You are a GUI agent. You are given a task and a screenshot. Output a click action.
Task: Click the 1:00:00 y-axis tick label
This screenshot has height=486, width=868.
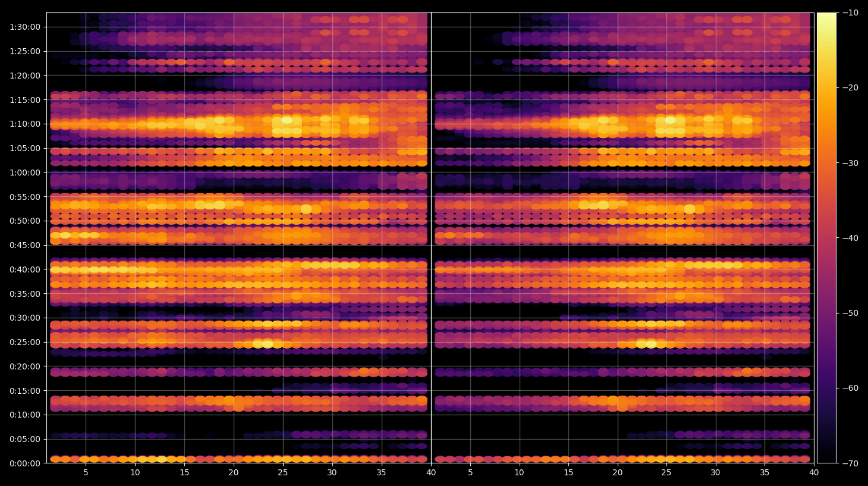(x=25, y=173)
